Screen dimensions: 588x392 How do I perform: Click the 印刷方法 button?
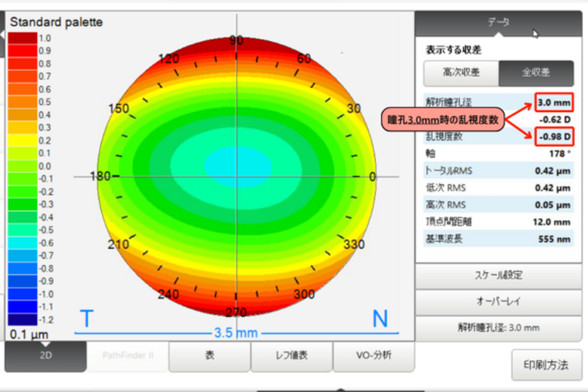tap(546, 365)
